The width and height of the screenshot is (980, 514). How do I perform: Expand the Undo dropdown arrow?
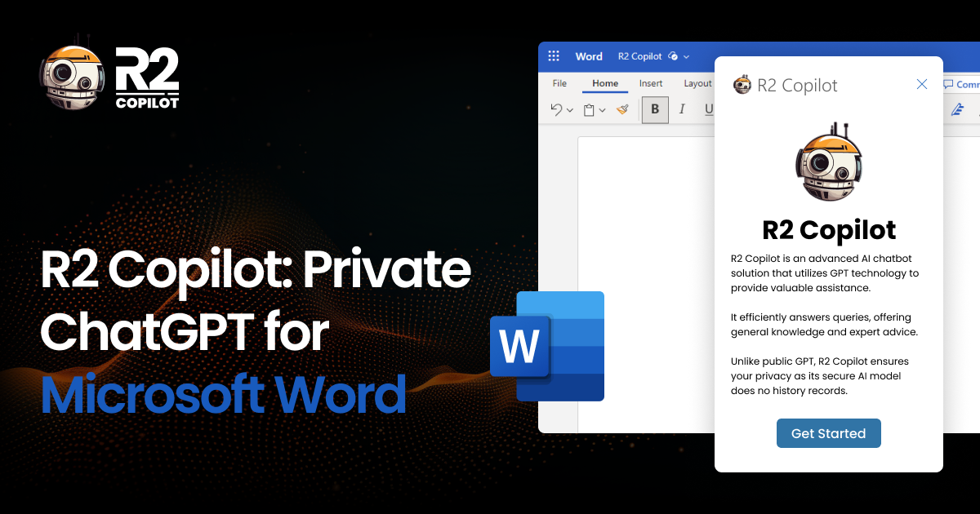[x=570, y=109]
